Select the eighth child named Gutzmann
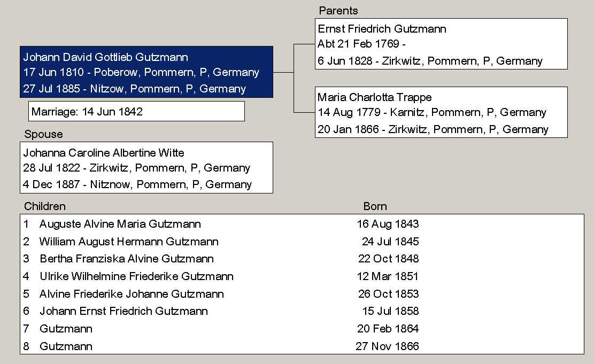 (66, 346)
